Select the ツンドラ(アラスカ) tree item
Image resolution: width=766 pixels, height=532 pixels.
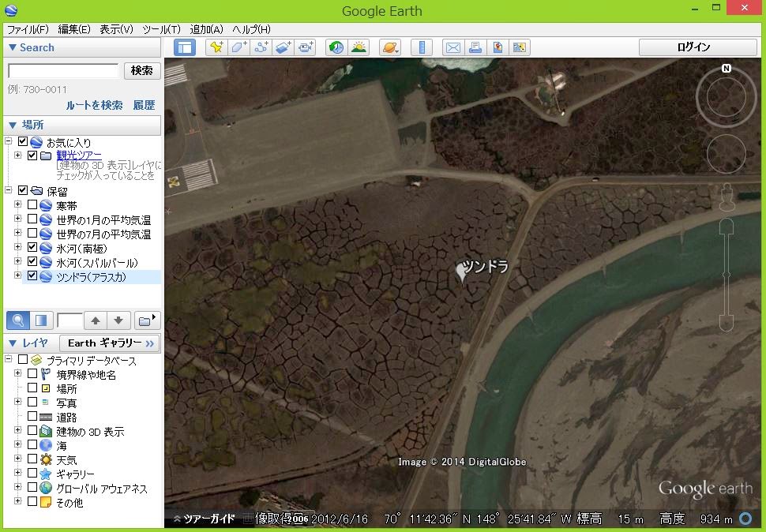pyautogui.click(x=92, y=277)
